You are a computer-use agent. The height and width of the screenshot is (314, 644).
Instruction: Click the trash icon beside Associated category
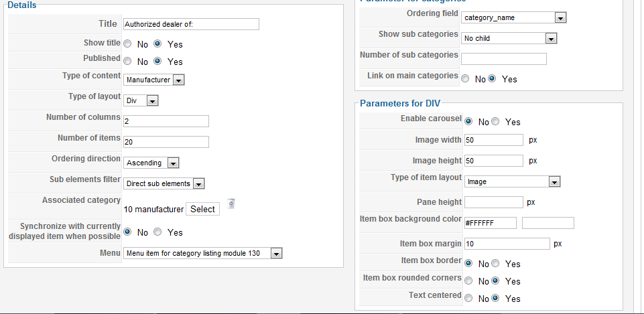coord(231,204)
